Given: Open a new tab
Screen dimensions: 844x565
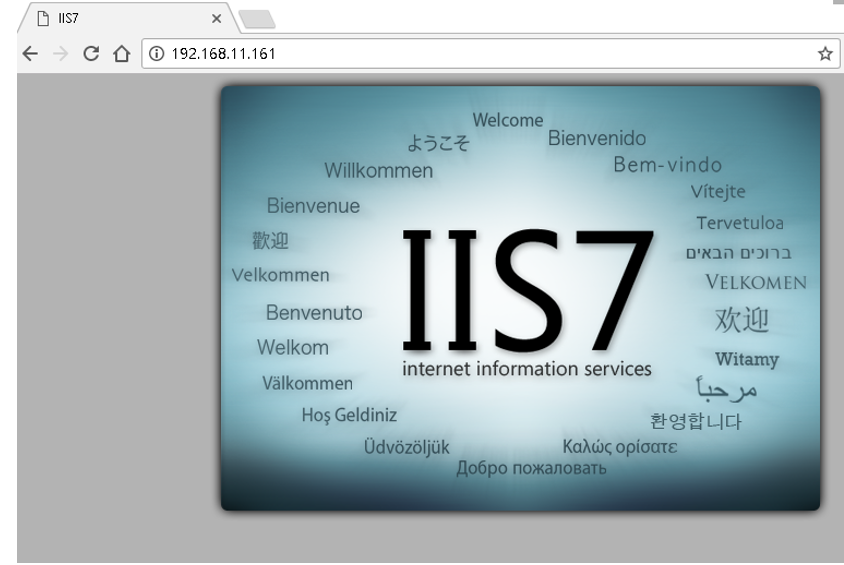Looking at the screenshot, I should pos(257,19).
